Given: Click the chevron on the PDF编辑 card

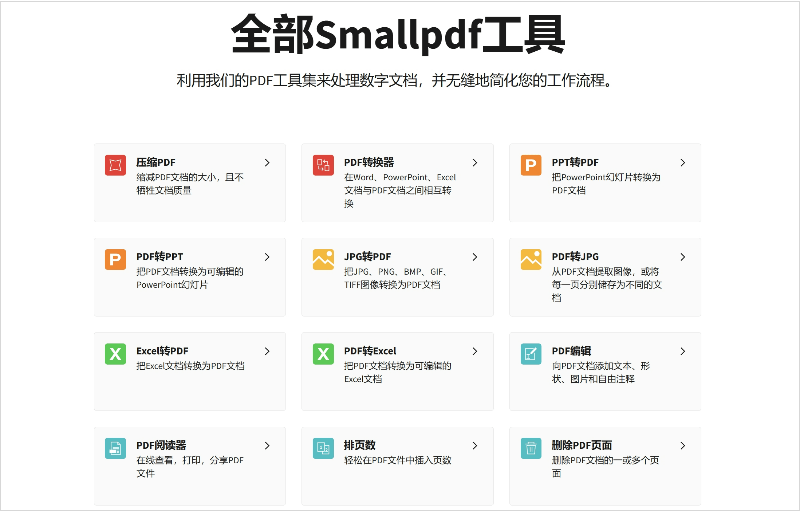Looking at the screenshot, I should [683, 351].
